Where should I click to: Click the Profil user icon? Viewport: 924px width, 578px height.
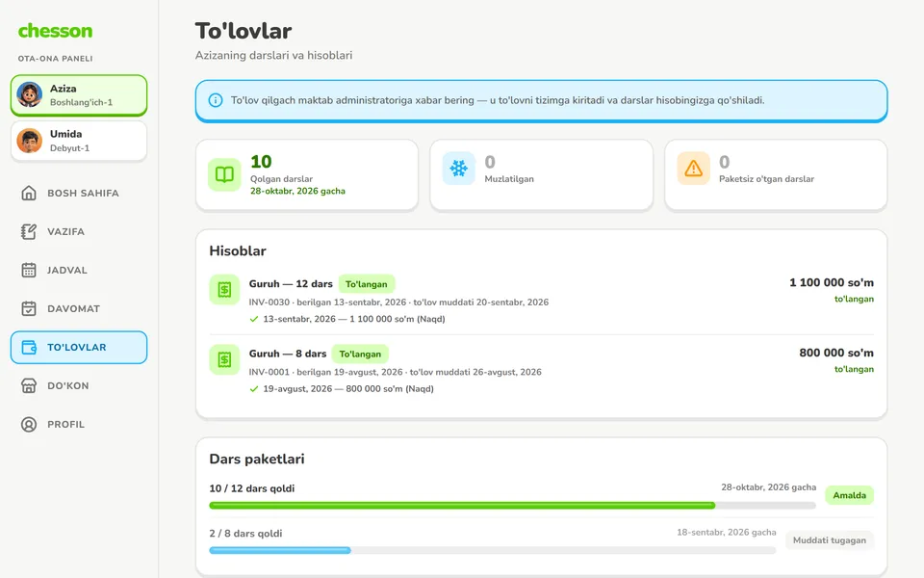point(29,424)
